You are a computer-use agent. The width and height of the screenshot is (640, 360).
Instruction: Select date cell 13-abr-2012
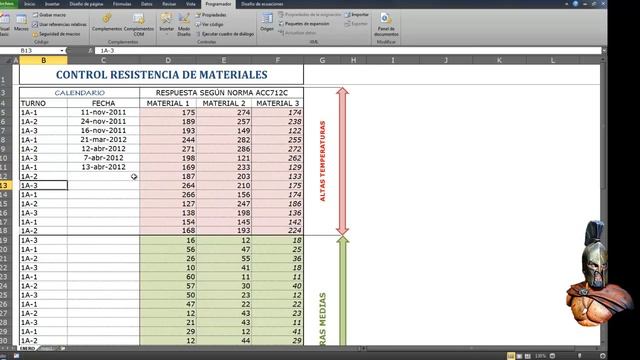103,167
